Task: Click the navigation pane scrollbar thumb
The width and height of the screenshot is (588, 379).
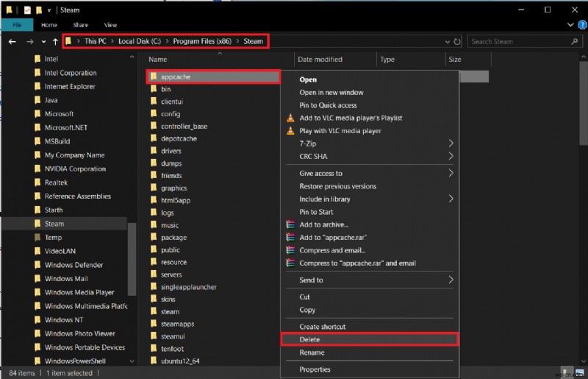Action: click(132, 259)
